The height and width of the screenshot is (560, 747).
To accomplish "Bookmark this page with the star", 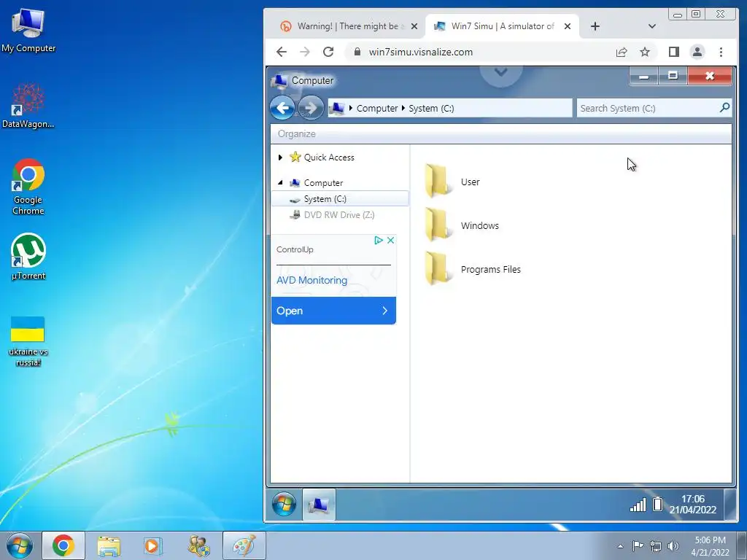I will [645, 52].
